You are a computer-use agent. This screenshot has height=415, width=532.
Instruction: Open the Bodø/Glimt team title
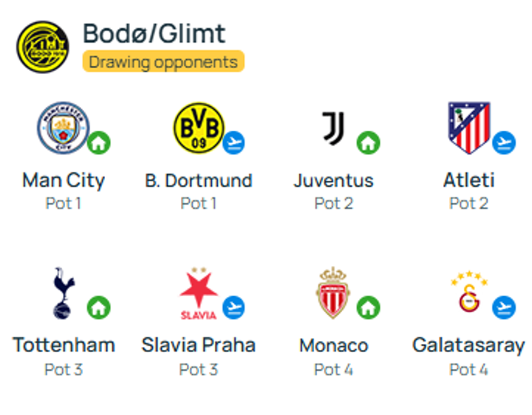[x=154, y=33]
